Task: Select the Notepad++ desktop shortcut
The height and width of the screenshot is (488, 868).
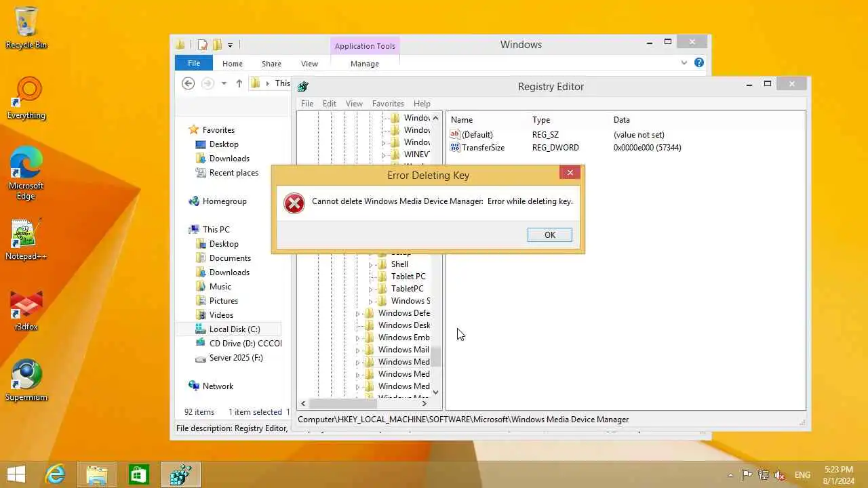Action: coord(26,239)
